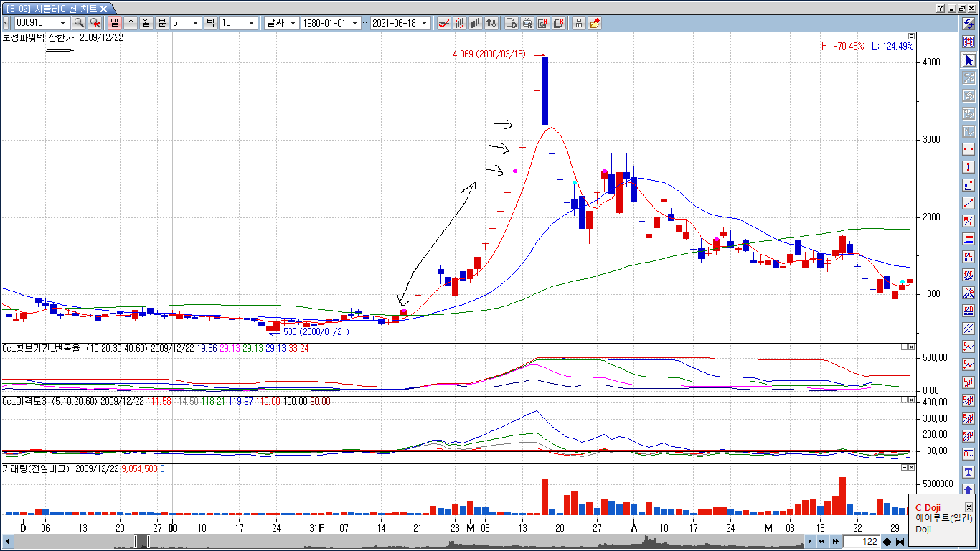Choose the vertical line drawing tool
The image size is (980, 551).
click(x=969, y=167)
